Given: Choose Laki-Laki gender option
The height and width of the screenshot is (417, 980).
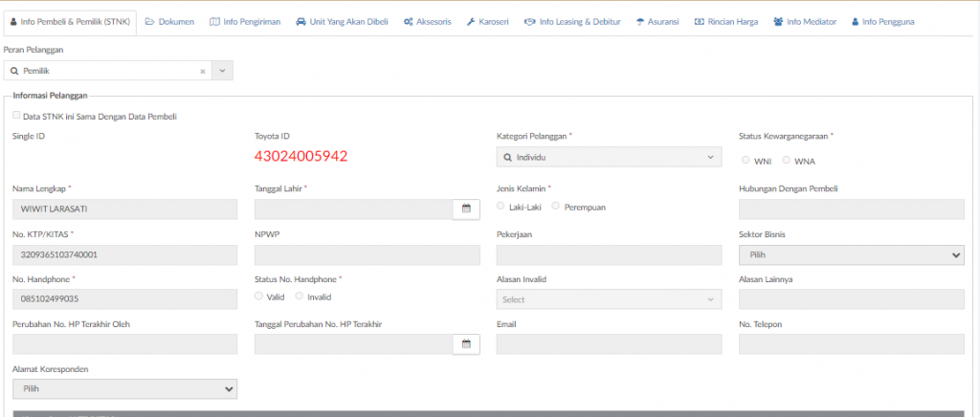Looking at the screenshot, I should tap(500, 207).
